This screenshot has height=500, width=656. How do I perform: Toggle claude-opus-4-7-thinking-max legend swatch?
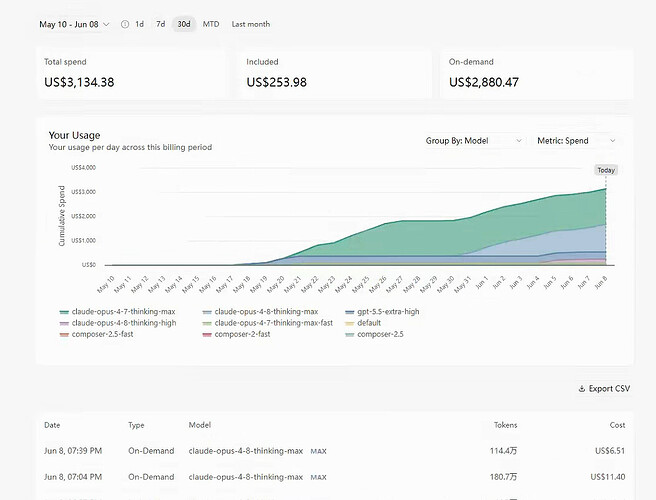64,312
